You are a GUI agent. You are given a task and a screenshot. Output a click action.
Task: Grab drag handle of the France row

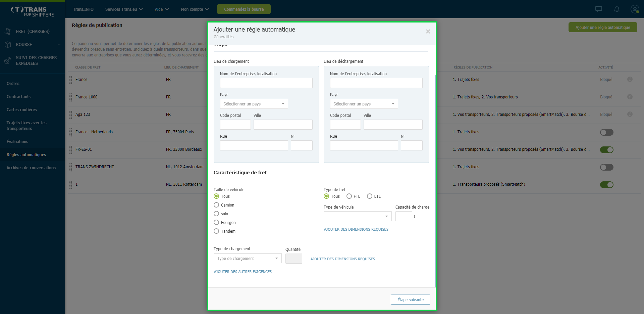[x=71, y=80]
